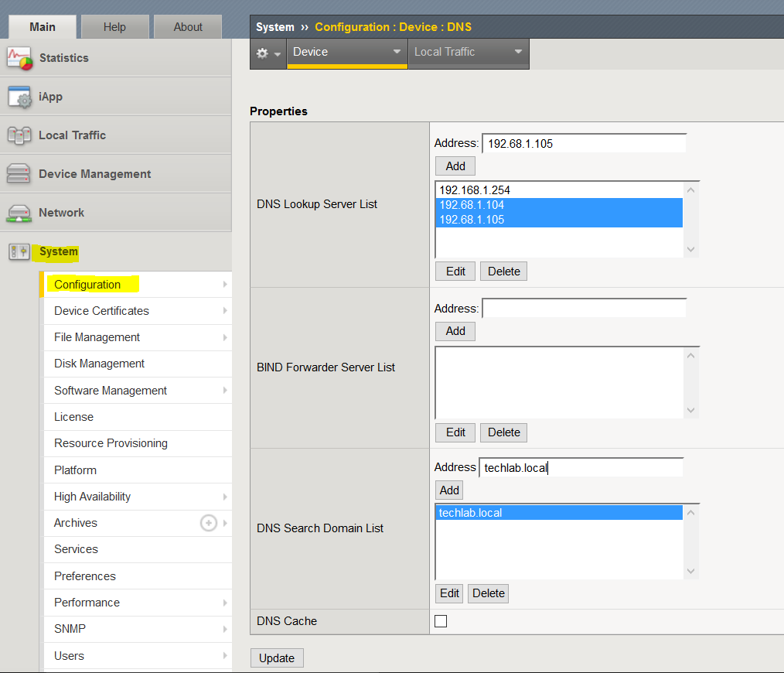Click Edit under DNS Search Domain List

pos(449,593)
